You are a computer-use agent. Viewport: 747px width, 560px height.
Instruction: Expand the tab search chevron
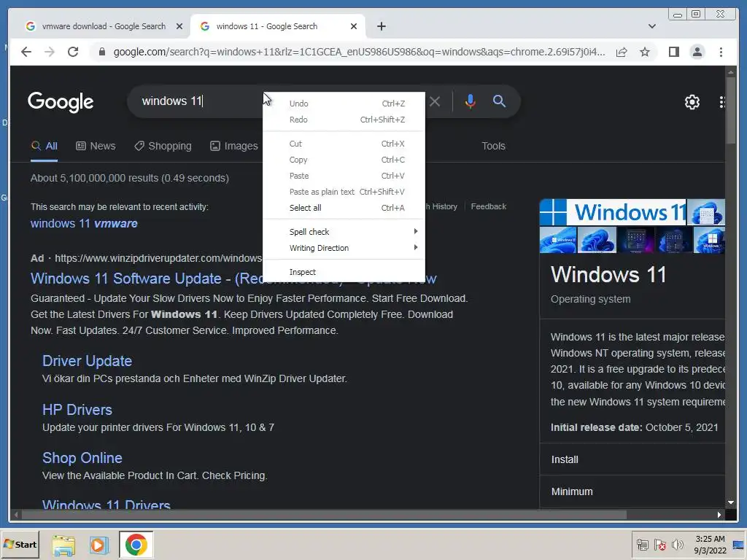click(651, 26)
